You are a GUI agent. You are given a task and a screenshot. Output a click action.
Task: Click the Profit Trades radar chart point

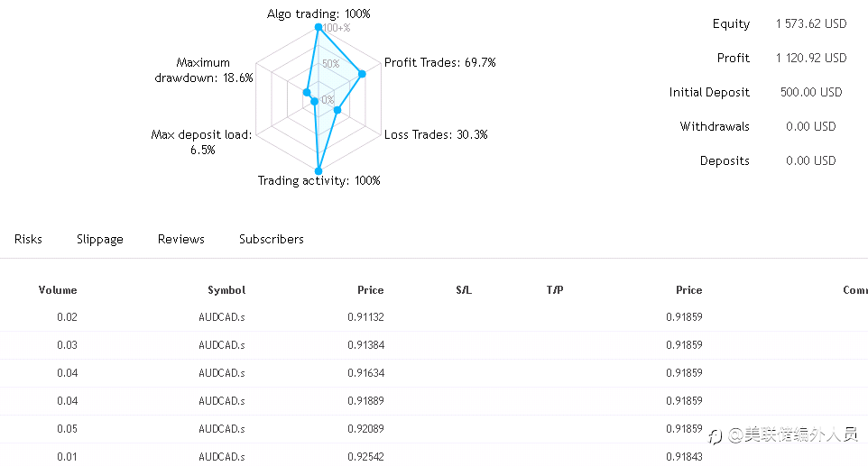coord(362,75)
